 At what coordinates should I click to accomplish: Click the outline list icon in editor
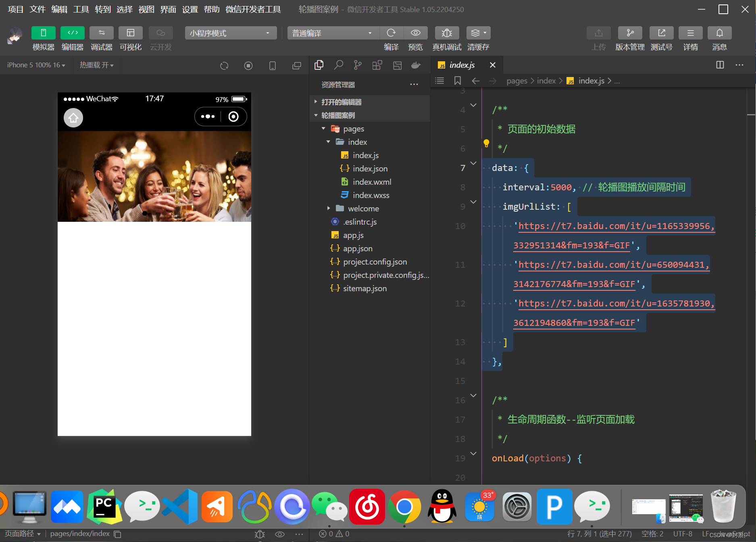point(439,81)
